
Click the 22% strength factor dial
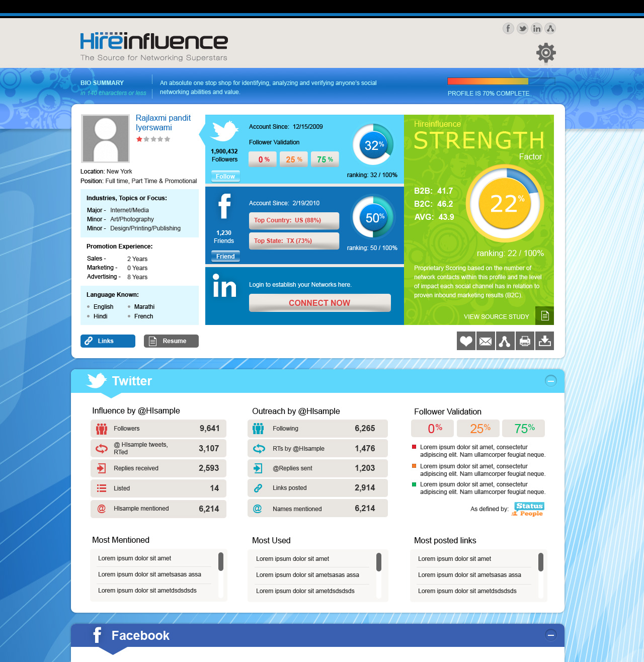click(x=505, y=203)
